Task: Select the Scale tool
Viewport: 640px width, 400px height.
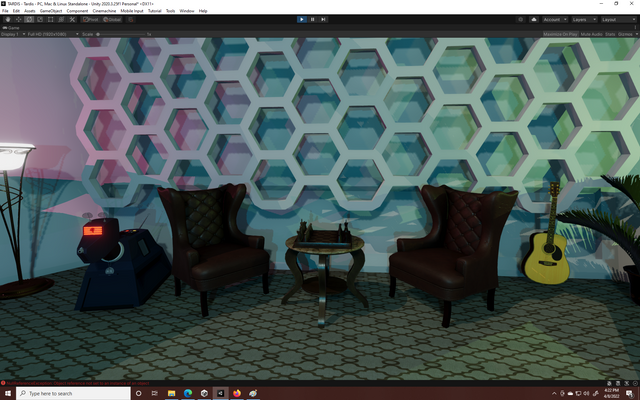Action: coord(40,19)
